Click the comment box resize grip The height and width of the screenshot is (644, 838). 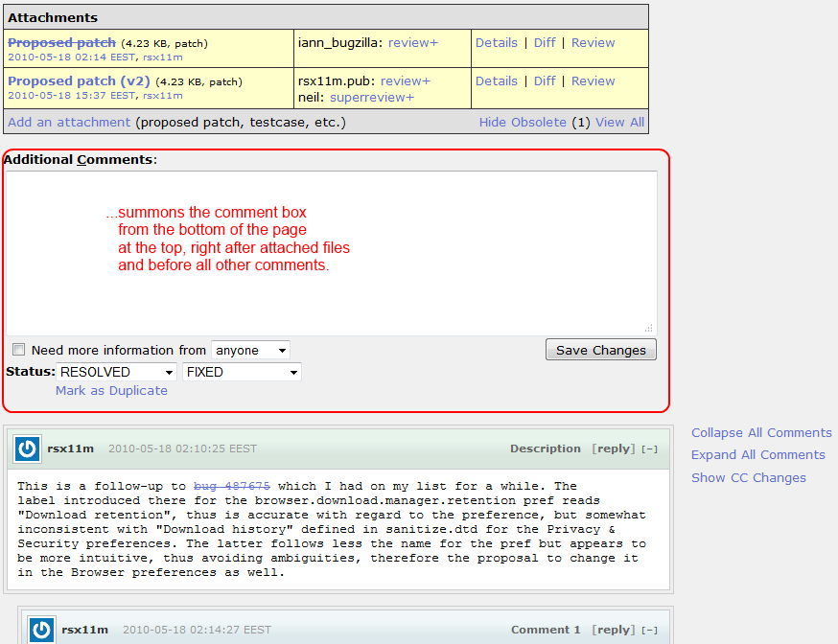649,328
